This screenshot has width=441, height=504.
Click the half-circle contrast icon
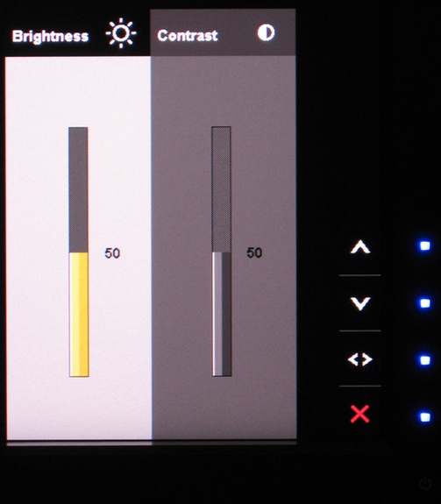point(266,32)
